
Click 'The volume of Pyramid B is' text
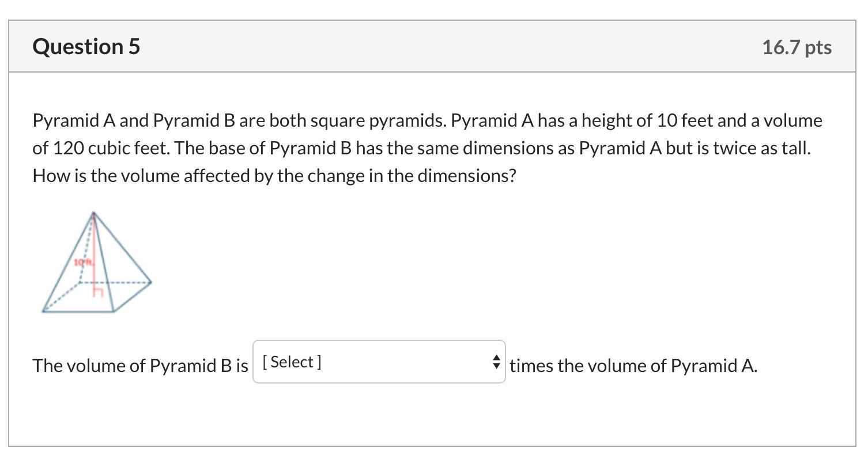point(140,366)
